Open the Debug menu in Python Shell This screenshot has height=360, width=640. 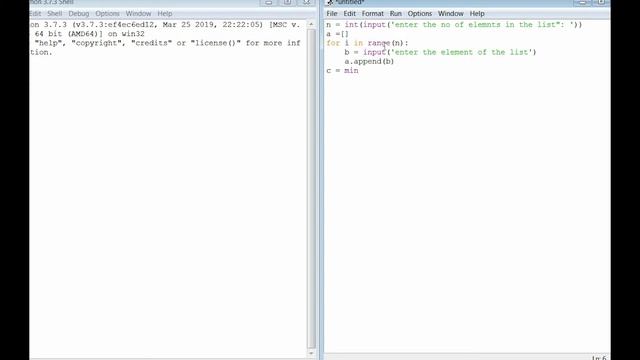(x=78, y=13)
